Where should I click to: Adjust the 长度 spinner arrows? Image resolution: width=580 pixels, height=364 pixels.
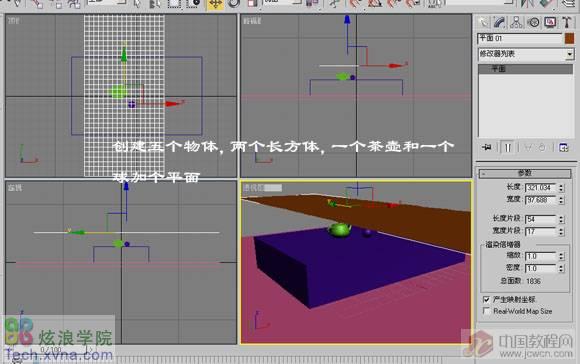pyautogui.click(x=562, y=188)
